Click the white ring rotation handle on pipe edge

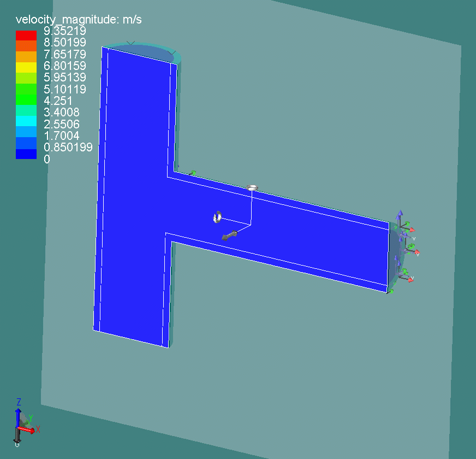[x=252, y=187]
